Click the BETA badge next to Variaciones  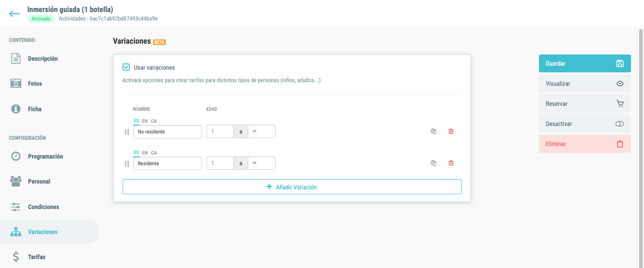pos(159,42)
